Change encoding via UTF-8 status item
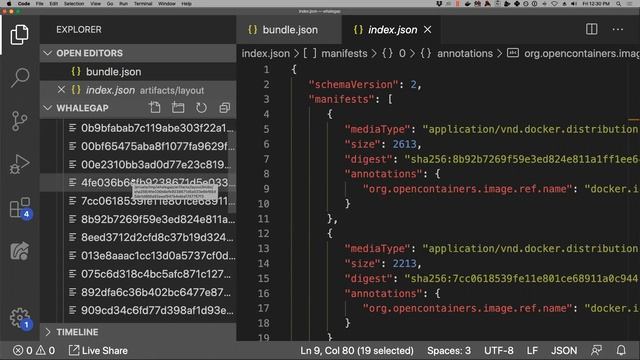 (498, 351)
